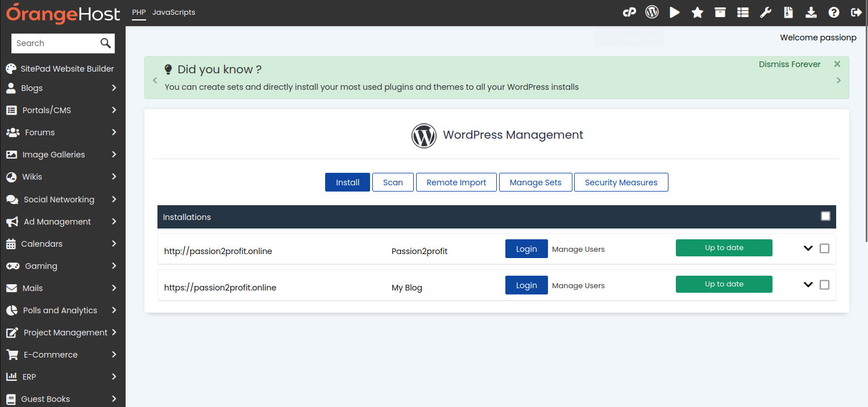This screenshot has height=407, width=868.
Task: Click the Welcome passionp text
Action: pyautogui.click(x=818, y=38)
